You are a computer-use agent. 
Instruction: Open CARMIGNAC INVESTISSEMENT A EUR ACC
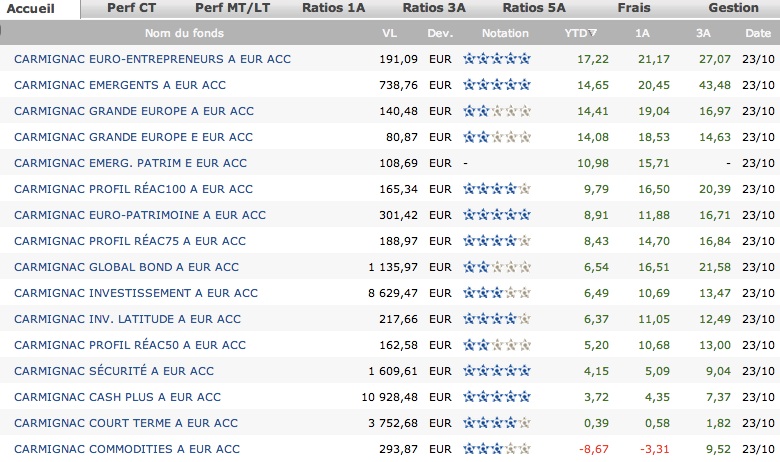(136, 293)
